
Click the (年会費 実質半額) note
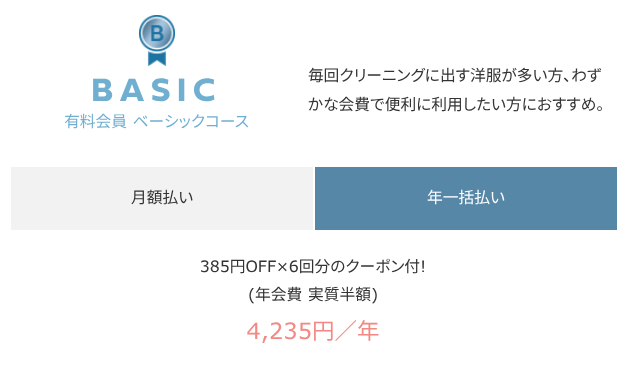313,294
